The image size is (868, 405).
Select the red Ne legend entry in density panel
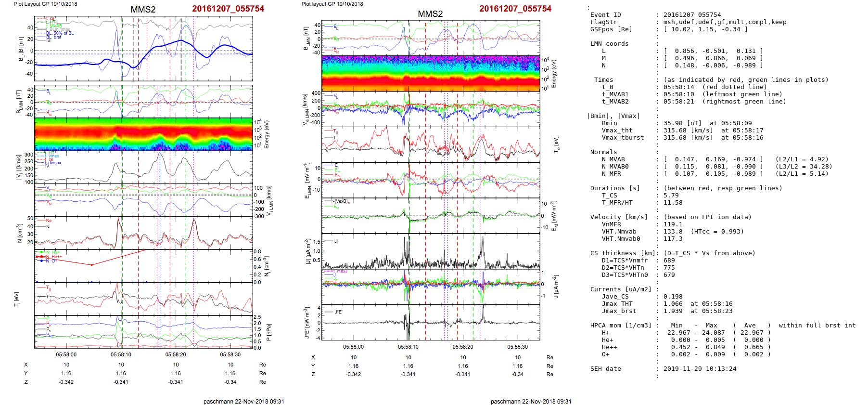pos(49,221)
